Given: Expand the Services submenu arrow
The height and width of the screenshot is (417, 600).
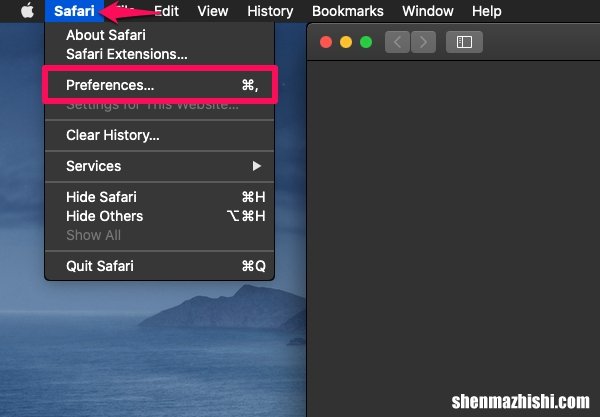Looking at the screenshot, I should 257,166.
